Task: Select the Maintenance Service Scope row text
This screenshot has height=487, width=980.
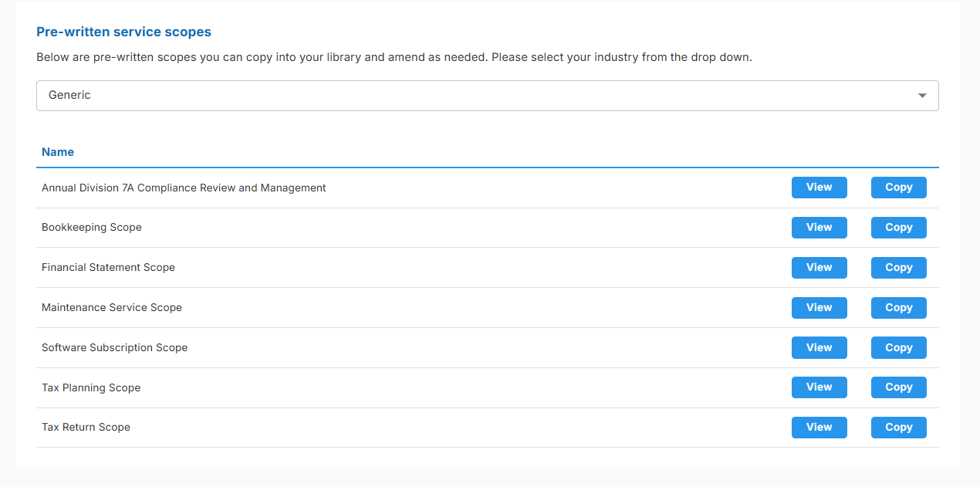Action: (112, 308)
